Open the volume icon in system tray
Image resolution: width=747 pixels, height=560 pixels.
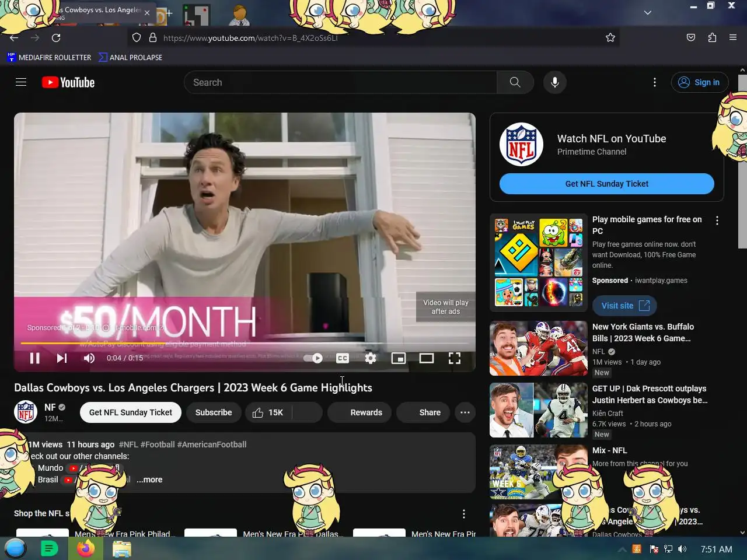[682, 549]
